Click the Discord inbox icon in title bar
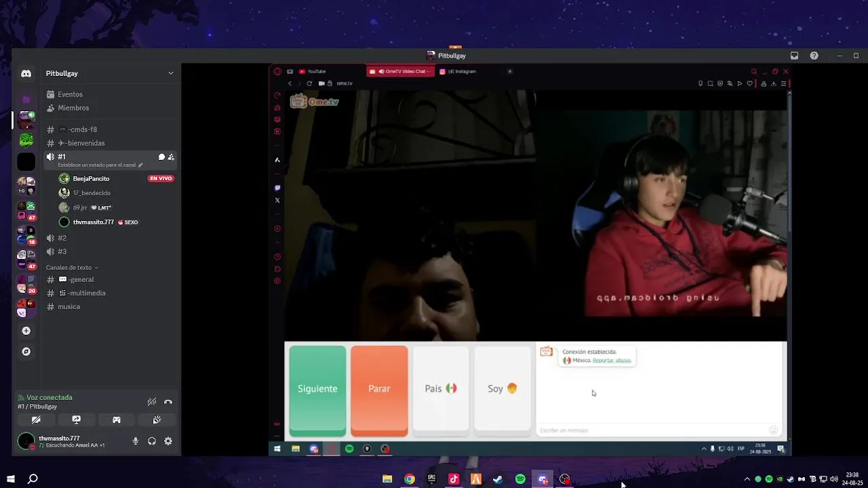The width and height of the screenshot is (868, 488). coord(794,56)
